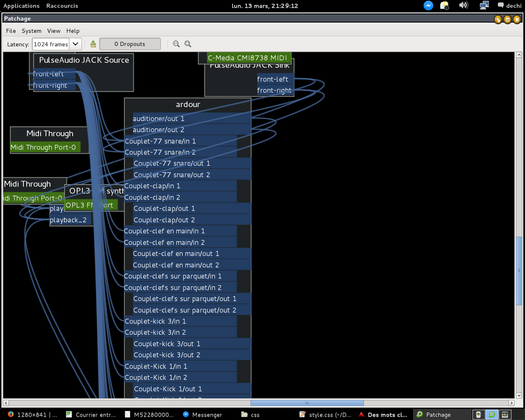Select port Couplet-77 snare/out 2
The height and width of the screenshot is (420, 525).
point(192,175)
